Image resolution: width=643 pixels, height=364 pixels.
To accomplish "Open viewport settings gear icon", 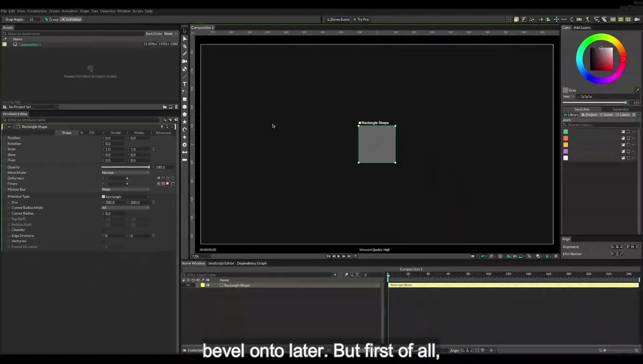I will click(556, 256).
